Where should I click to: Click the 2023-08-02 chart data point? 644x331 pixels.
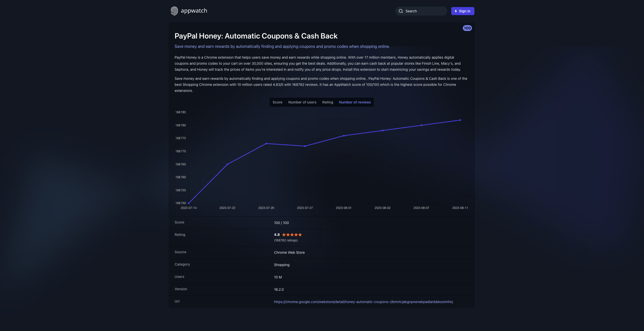coord(383,130)
